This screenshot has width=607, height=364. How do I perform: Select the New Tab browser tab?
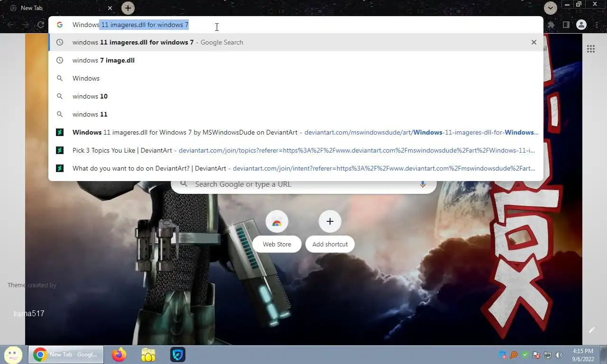click(x=61, y=8)
